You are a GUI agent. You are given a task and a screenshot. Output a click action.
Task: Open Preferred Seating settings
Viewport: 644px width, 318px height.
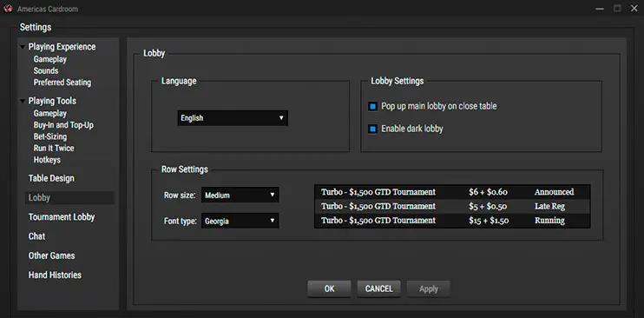click(x=62, y=83)
